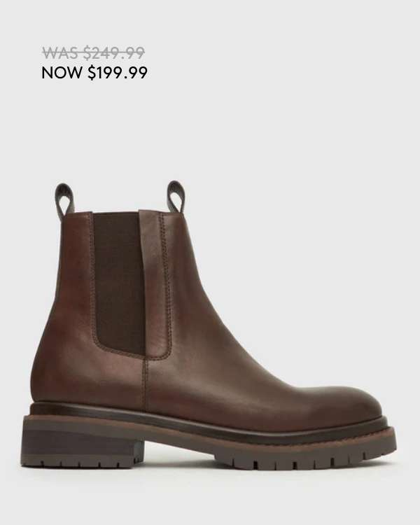Click the word NOW in price label
Screen dimensions: 420x525
click(x=62, y=72)
